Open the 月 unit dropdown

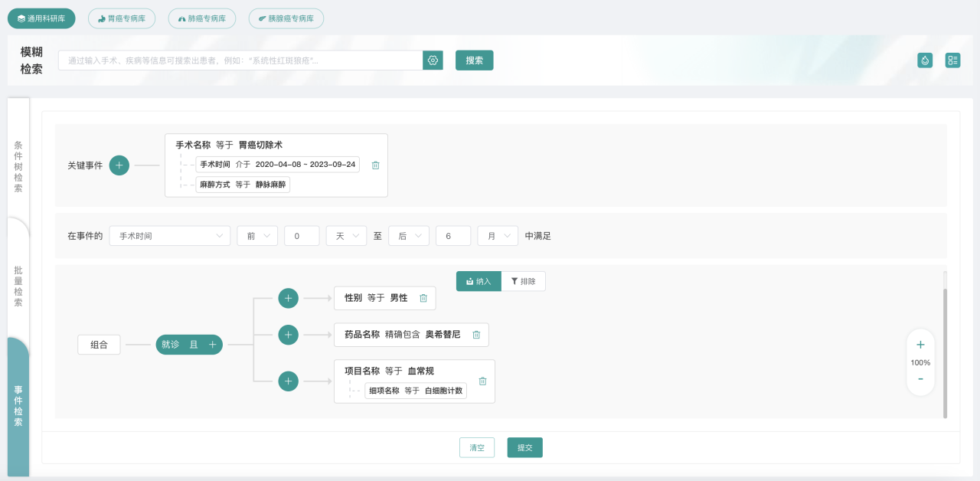pyautogui.click(x=498, y=236)
